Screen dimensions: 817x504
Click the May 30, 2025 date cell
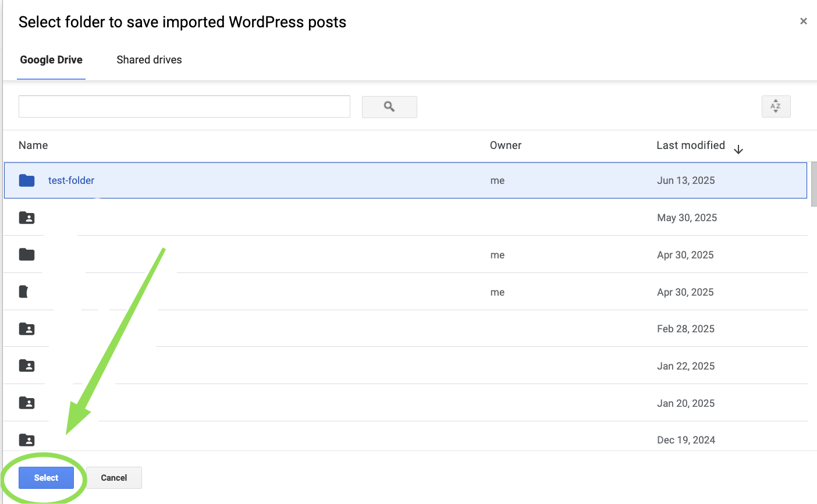pos(687,218)
